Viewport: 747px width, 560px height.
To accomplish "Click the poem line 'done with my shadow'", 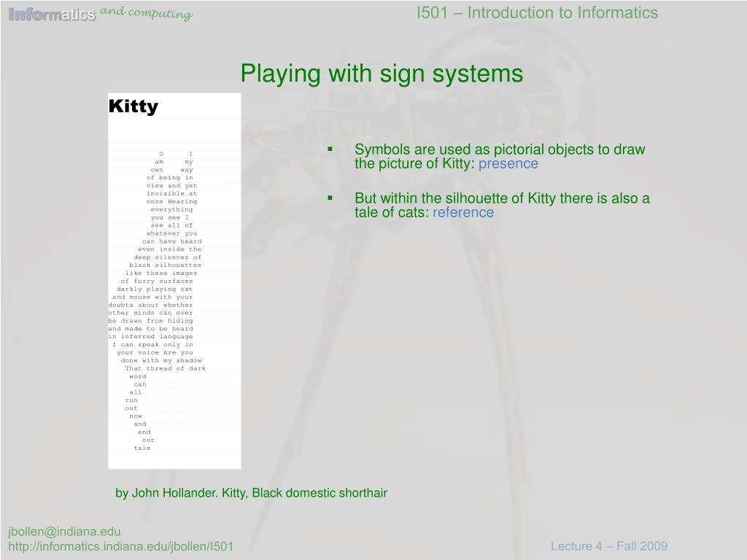I will click(x=161, y=360).
